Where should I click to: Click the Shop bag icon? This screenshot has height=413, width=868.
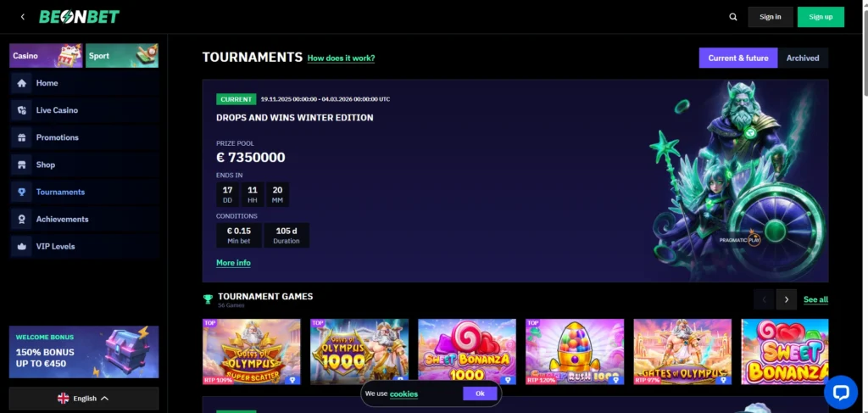[22, 165]
